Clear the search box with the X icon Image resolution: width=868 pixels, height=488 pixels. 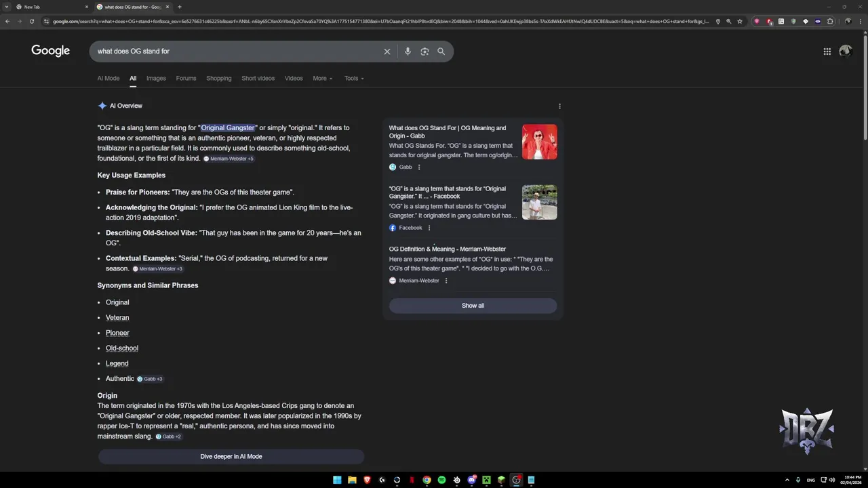click(x=387, y=52)
